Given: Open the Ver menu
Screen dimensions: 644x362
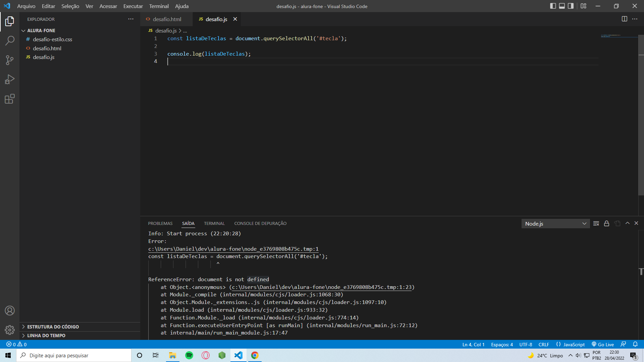Looking at the screenshot, I should [89, 6].
